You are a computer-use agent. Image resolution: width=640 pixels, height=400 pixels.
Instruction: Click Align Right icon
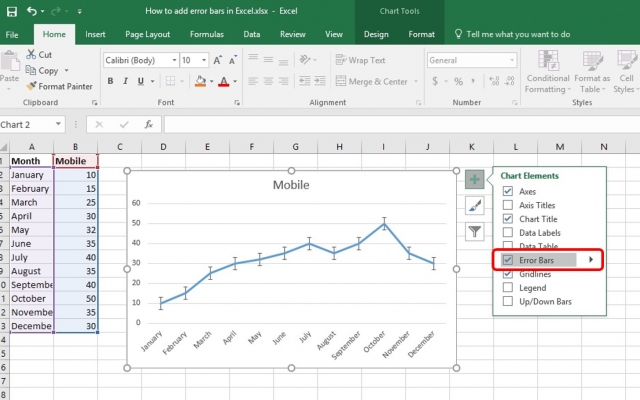(283, 81)
